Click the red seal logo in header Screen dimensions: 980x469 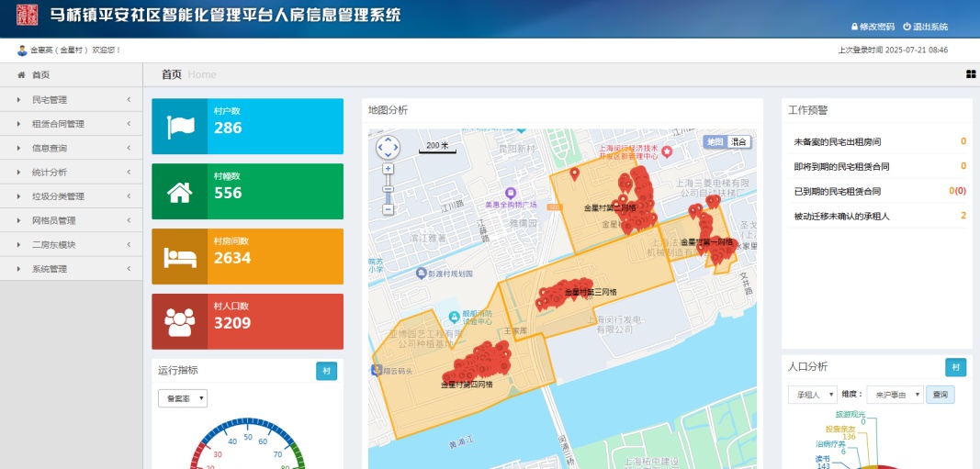[x=28, y=15]
